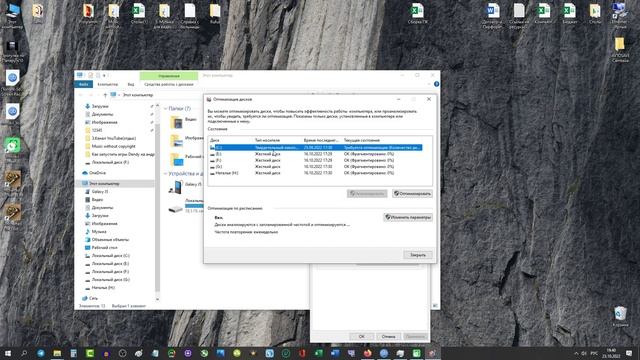Select Этот компьютер in the navigation pane
This screenshot has width=640, height=360.
pyautogui.click(x=104, y=184)
